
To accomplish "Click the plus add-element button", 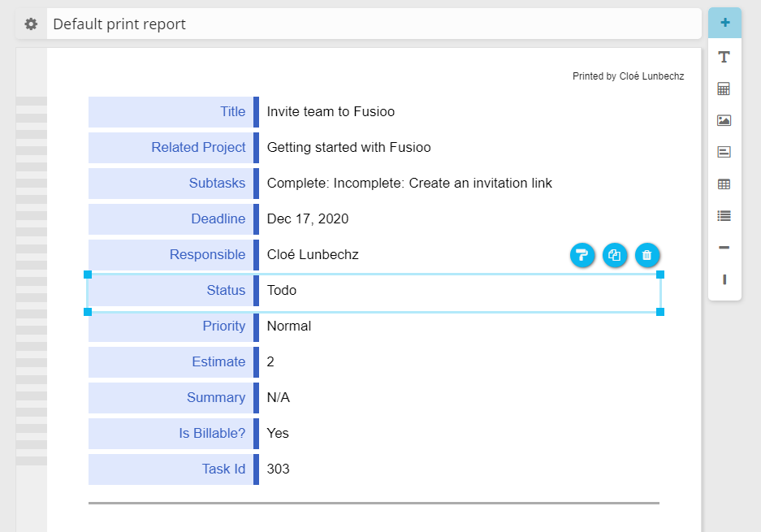I will click(x=724, y=23).
